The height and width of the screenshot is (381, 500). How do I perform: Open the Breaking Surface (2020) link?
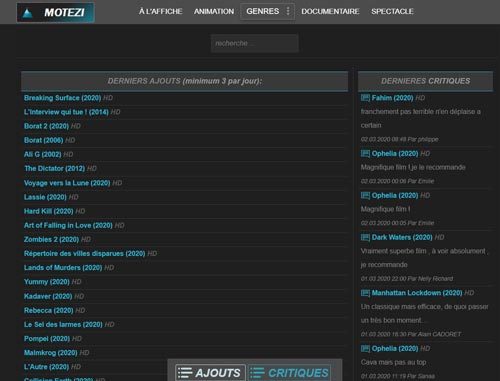62,98
